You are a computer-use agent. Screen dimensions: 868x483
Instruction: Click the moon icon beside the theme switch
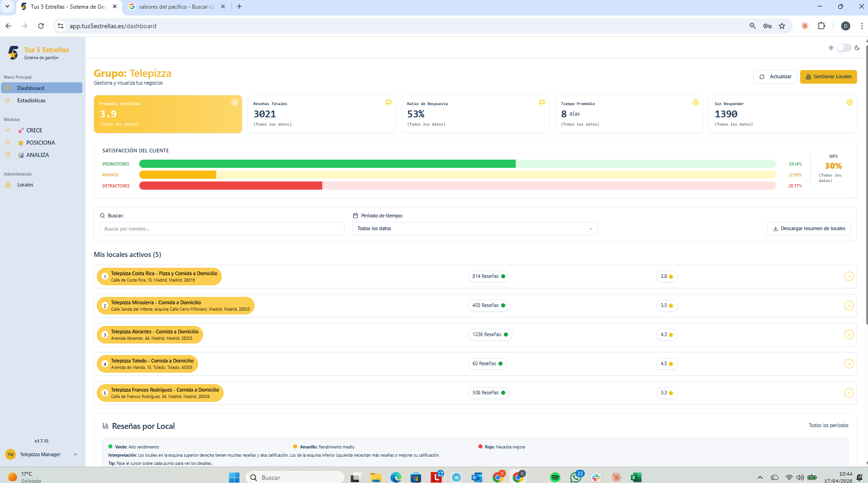click(857, 48)
